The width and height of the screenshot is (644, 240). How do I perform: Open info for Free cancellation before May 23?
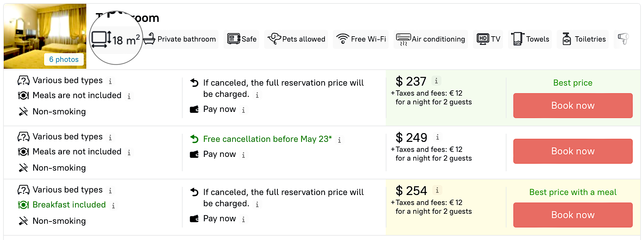tap(340, 140)
